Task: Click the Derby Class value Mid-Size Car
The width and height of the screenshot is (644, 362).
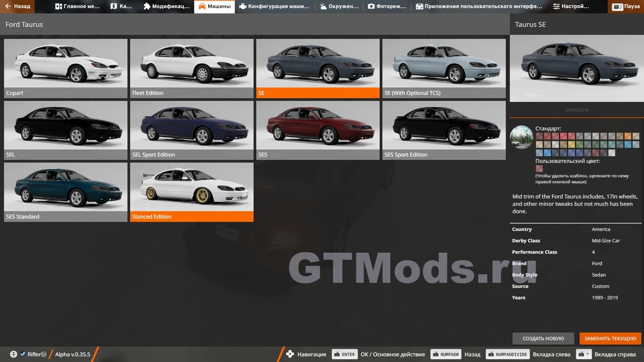Action: coord(606,240)
